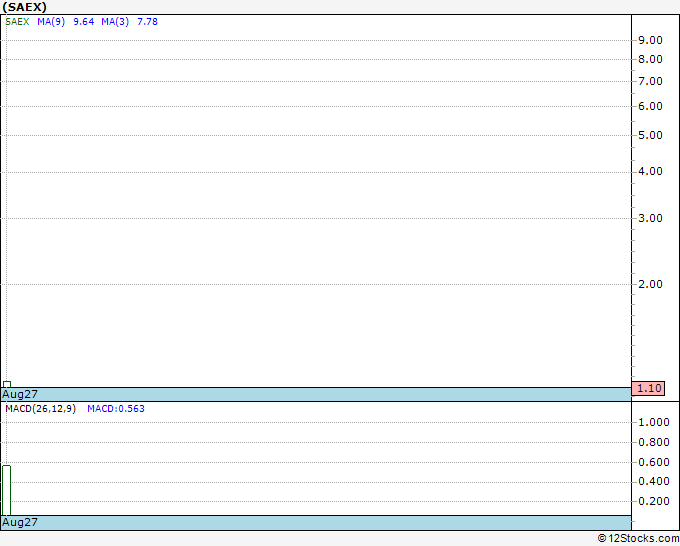Click the 12Stocks.com copyright text
This screenshot has width=680, height=546.
pyautogui.click(x=638, y=539)
